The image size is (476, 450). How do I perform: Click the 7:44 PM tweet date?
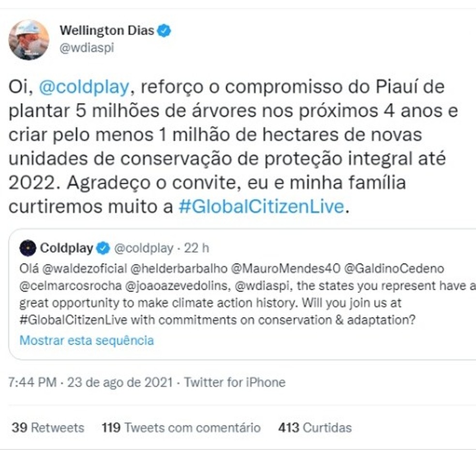(90, 382)
